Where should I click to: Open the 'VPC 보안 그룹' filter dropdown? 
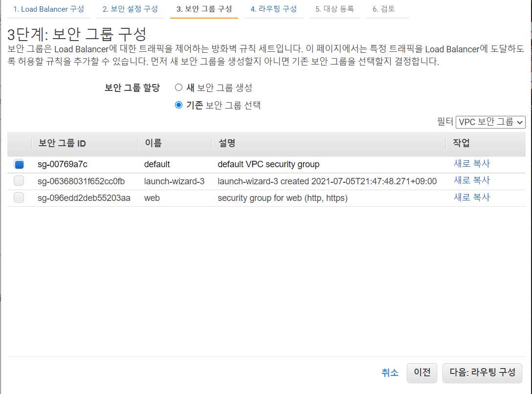[x=490, y=122]
